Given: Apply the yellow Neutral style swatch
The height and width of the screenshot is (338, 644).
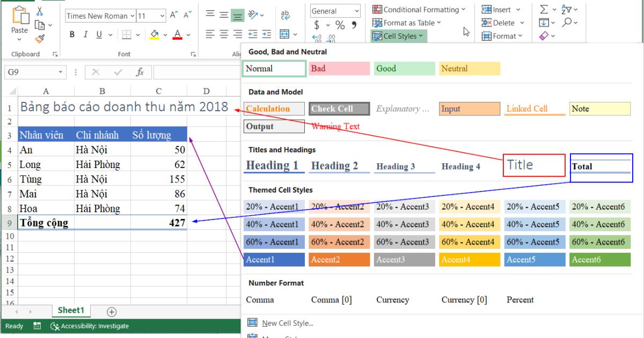Looking at the screenshot, I should point(469,68).
